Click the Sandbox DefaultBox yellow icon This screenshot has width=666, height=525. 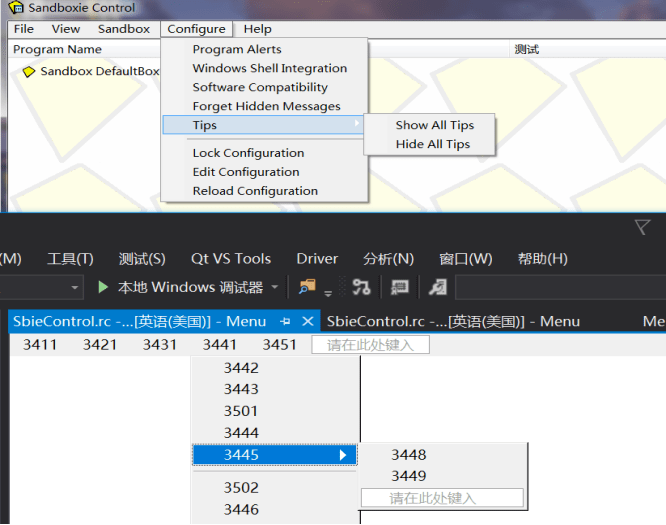pos(28,72)
